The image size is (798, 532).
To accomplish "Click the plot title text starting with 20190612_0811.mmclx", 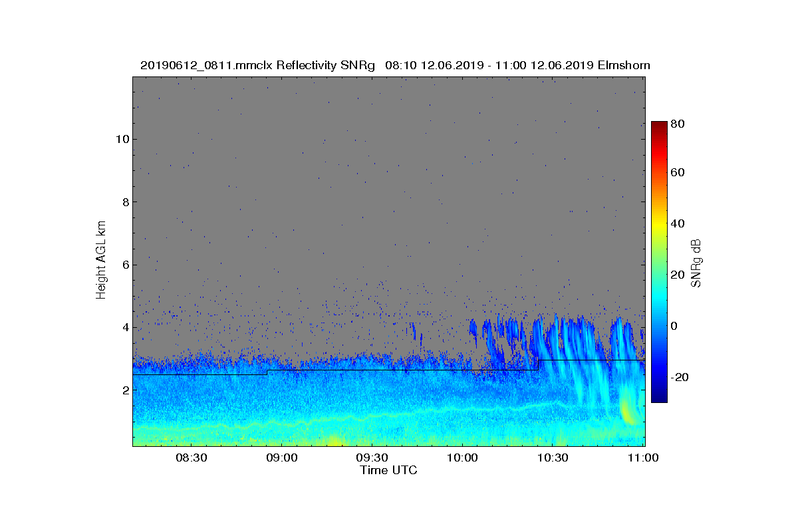I will coord(395,65).
